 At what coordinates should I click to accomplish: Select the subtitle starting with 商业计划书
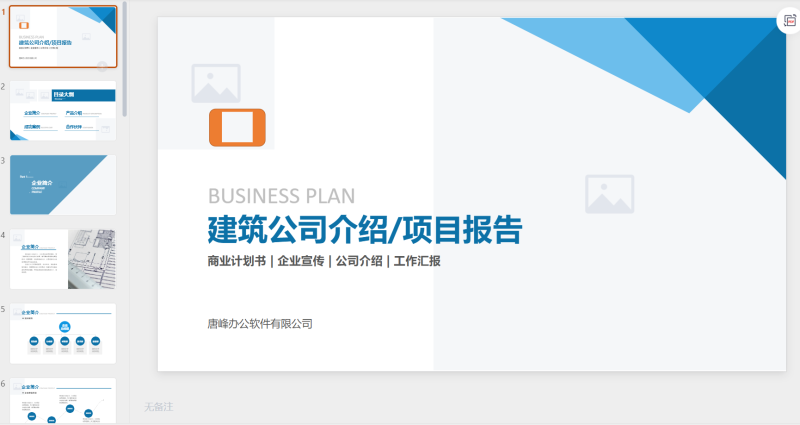324,261
